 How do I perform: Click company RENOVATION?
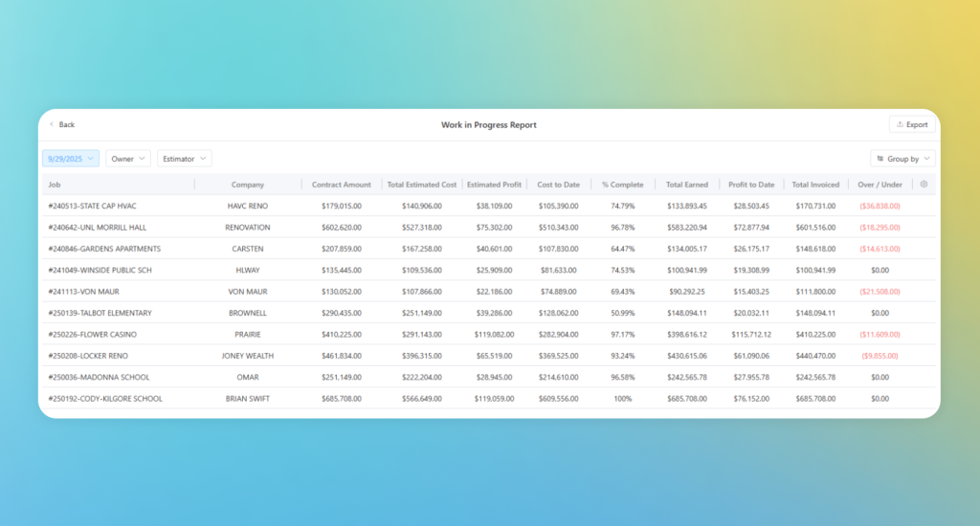[x=248, y=228]
